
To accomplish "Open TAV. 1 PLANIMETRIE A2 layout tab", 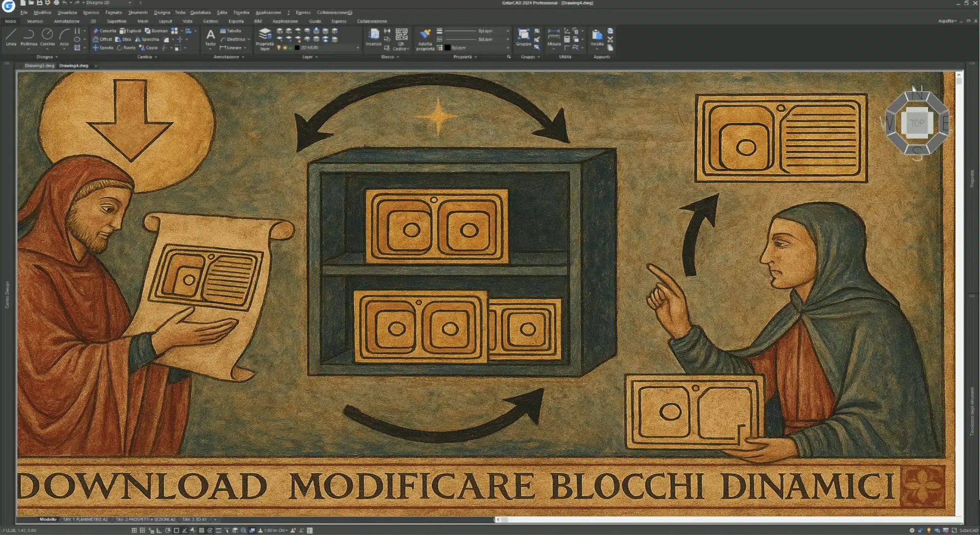I will point(85,519).
